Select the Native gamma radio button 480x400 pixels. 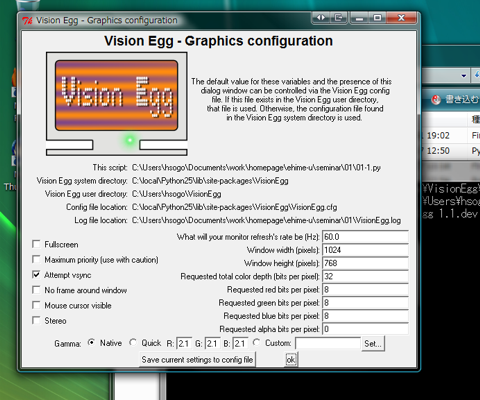coord(91,343)
